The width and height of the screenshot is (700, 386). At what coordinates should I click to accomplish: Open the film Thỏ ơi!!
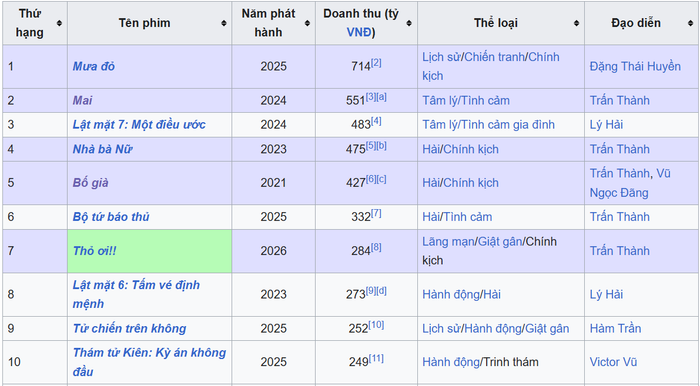95,251
